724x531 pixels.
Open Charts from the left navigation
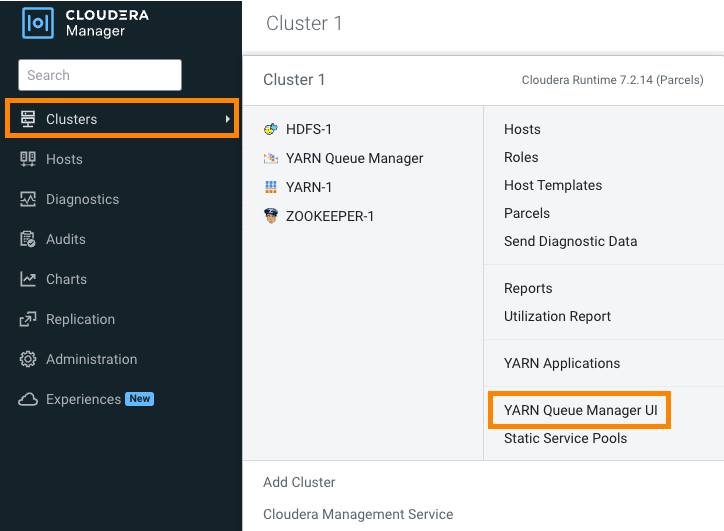66,279
